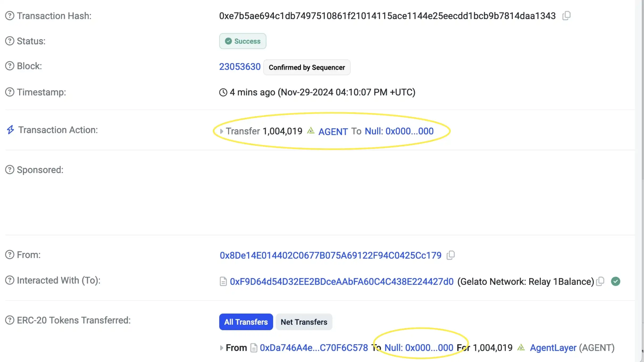The height and width of the screenshot is (362, 644).
Task: Switch to Net Transfers tab
Action: click(304, 322)
